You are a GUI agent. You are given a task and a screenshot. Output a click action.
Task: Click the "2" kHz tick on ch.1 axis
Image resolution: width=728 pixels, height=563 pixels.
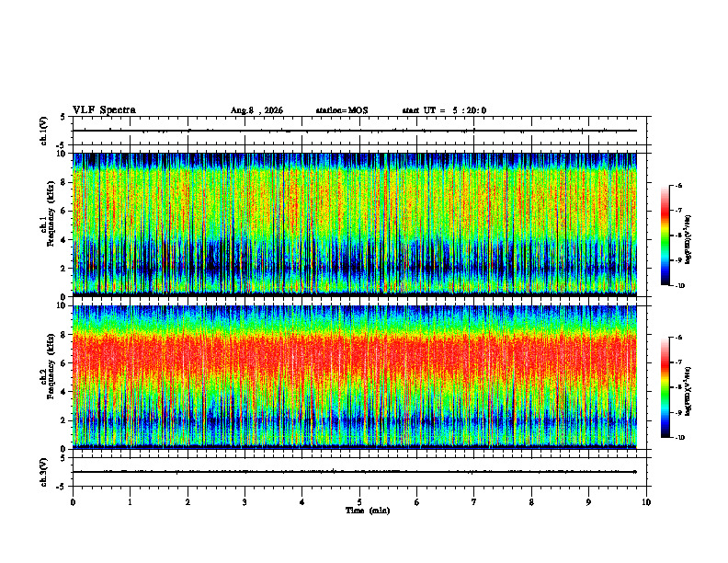64,268
